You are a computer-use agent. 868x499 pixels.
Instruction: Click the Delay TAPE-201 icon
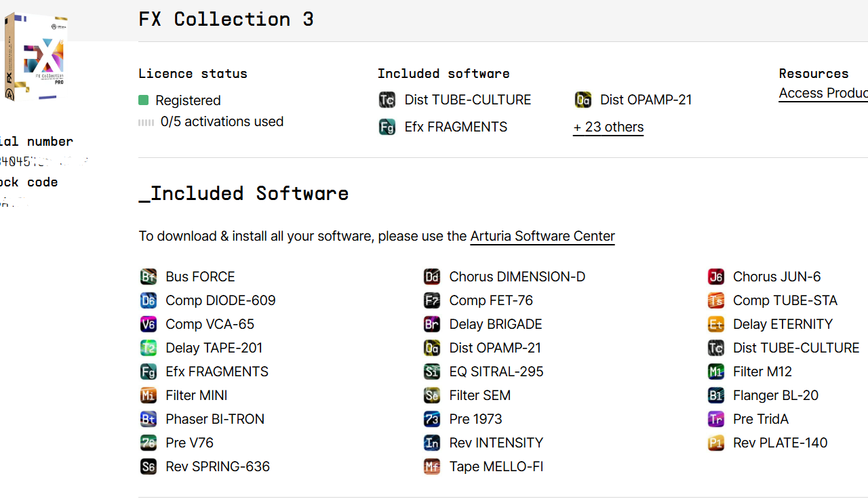(x=148, y=348)
